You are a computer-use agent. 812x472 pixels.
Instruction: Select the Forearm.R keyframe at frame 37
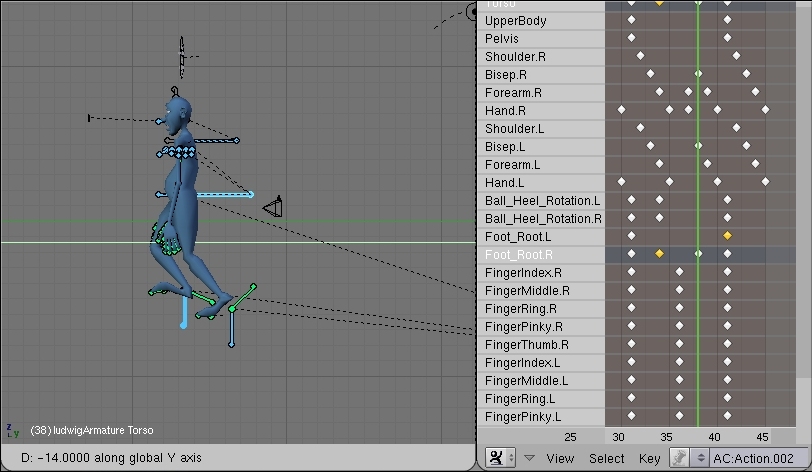pos(688,92)
